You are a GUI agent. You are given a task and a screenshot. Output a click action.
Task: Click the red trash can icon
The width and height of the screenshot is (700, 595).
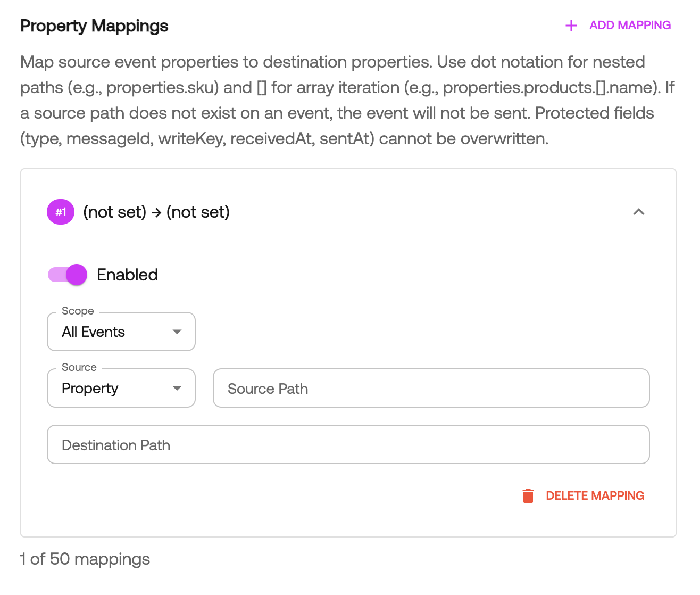528,495
